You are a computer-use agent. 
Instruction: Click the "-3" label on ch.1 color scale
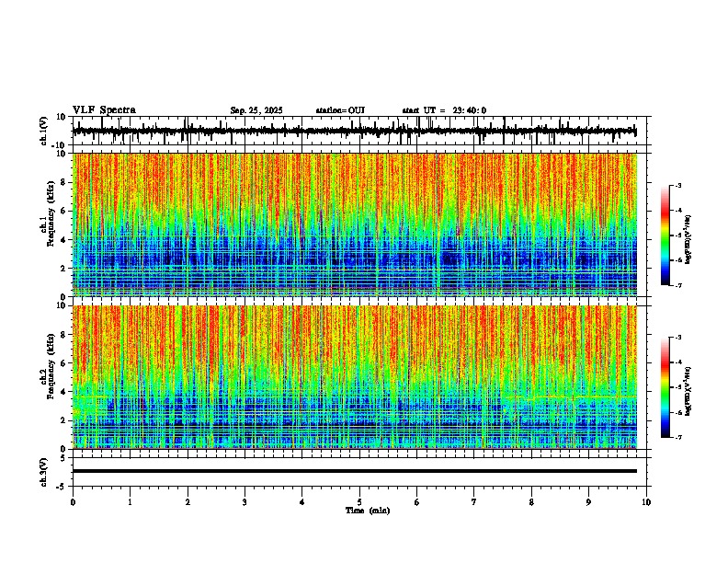[678, 186]
